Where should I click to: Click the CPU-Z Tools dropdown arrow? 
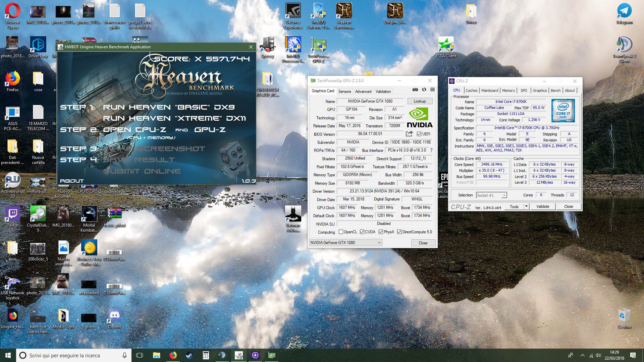(526, 206)
